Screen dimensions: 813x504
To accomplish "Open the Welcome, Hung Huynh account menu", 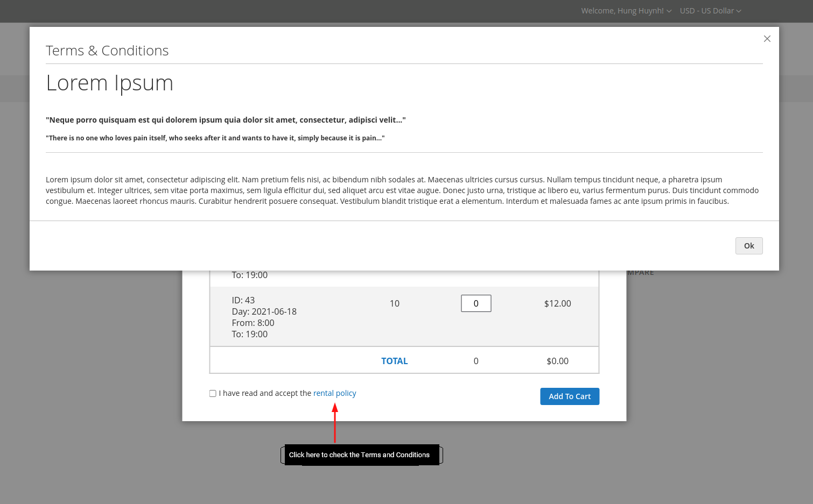I will point(626,11).
